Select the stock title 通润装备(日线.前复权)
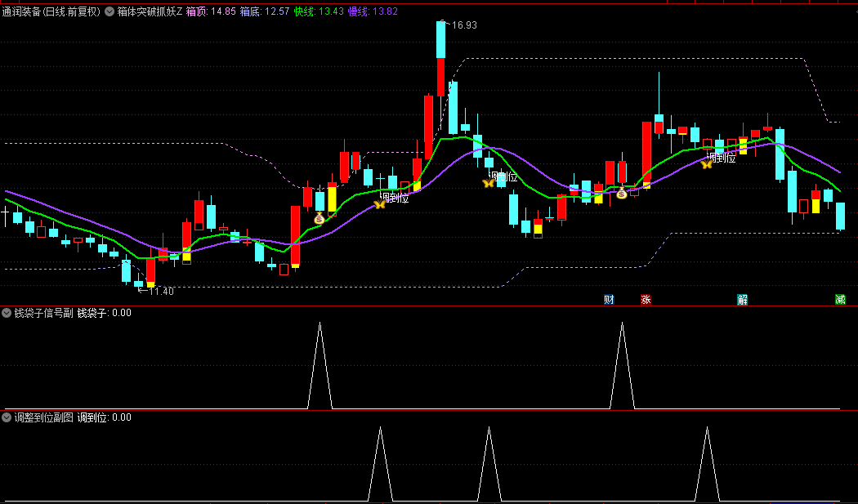Image resolution: width=858 pixels, height=504 pixels. pos(51,11)
